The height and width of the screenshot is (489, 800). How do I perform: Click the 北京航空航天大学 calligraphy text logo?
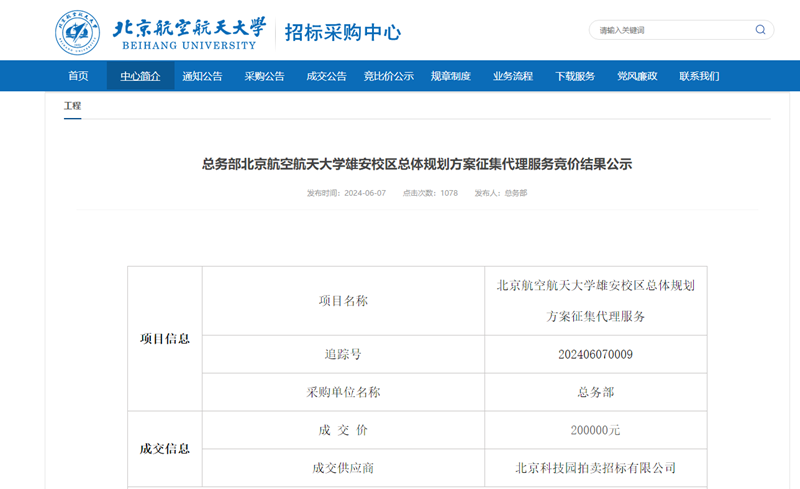point(189,26)
